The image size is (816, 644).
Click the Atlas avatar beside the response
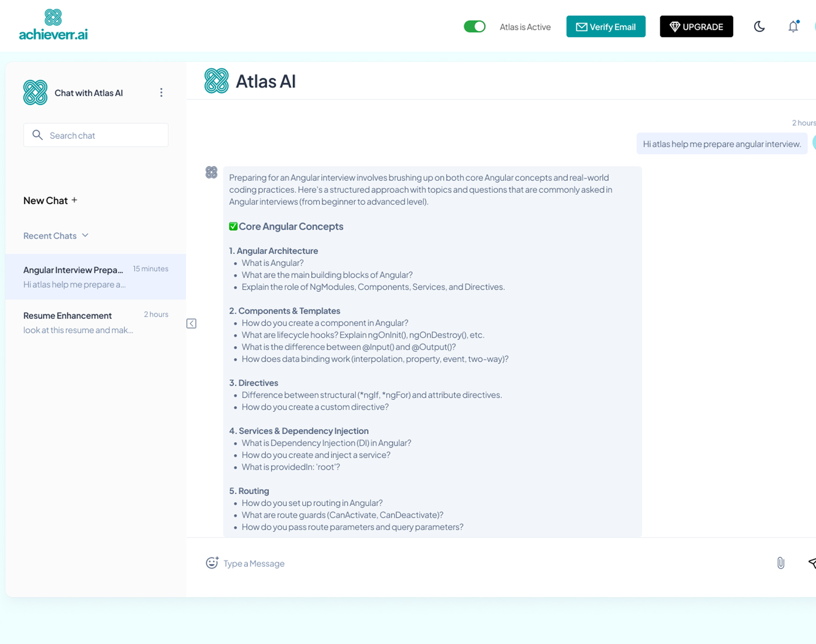point(211,172)
